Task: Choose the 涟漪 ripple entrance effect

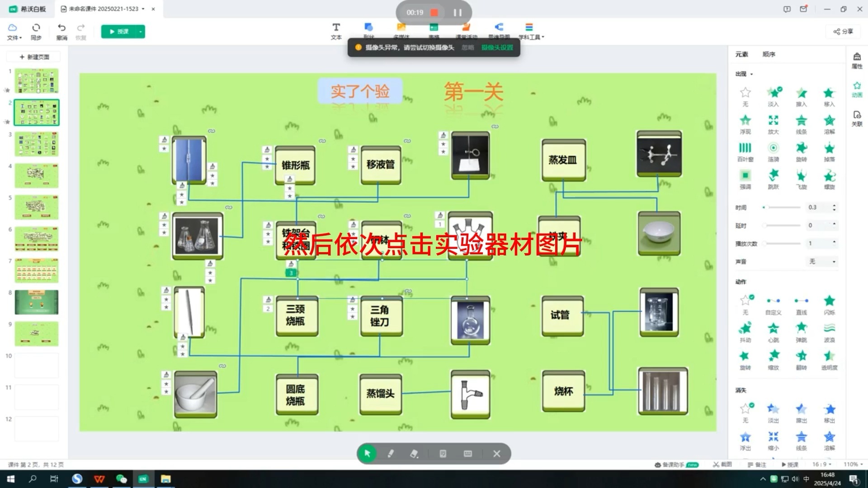Action: 774,151
